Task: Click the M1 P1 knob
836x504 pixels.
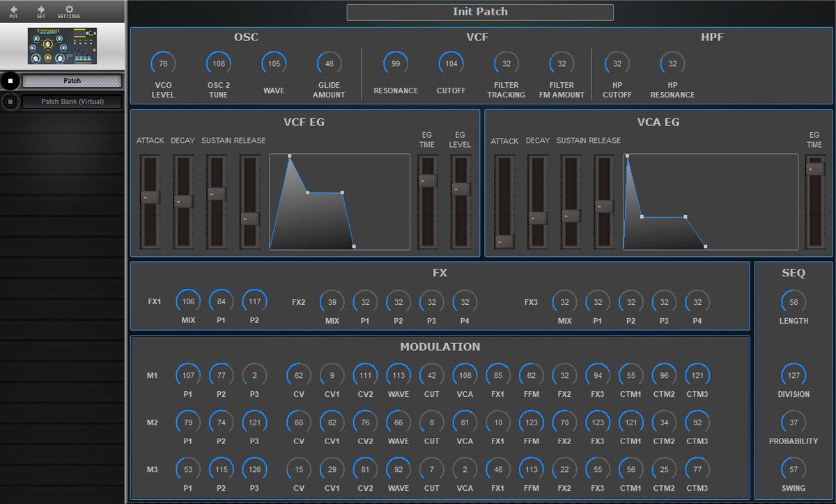Action: [188, 375]
